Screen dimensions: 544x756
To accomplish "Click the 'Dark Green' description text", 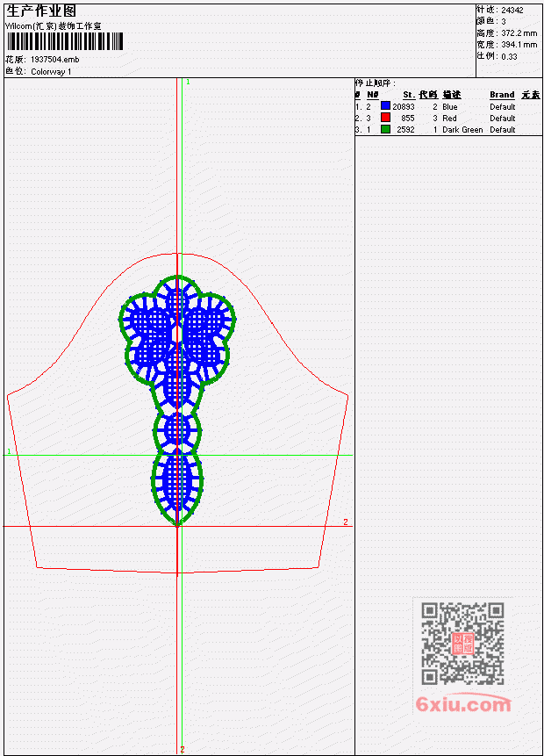I will 462,130.
